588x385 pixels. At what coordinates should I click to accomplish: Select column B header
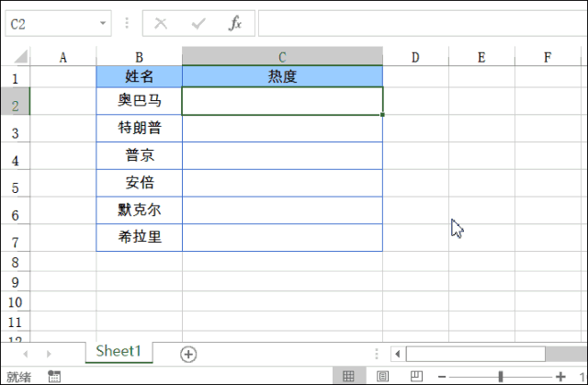coord(139,57)
